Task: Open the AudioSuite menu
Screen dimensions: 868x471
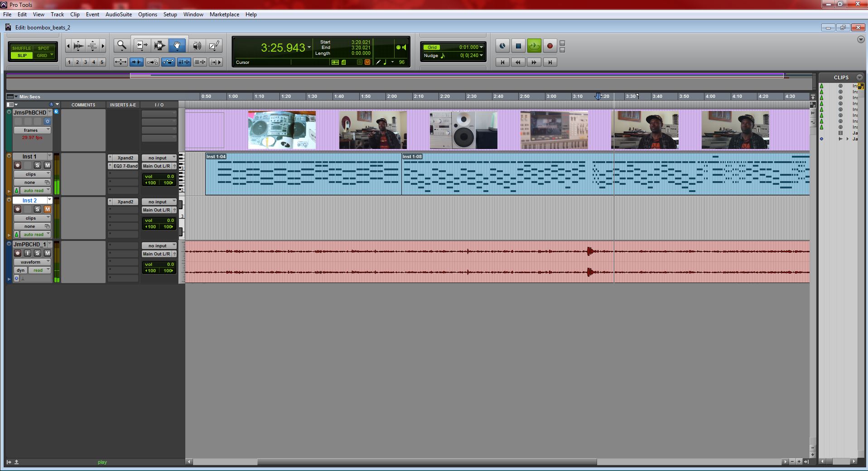Action: coord(119,14)
